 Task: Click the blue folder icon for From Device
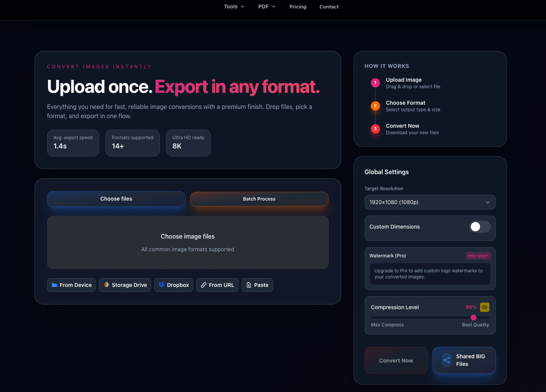54,285
